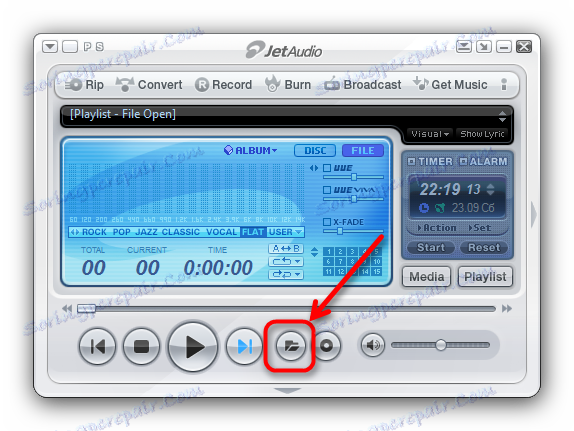Open the Action menu in timer
This screenshot has height=431, width=574.
pos(437,228)
